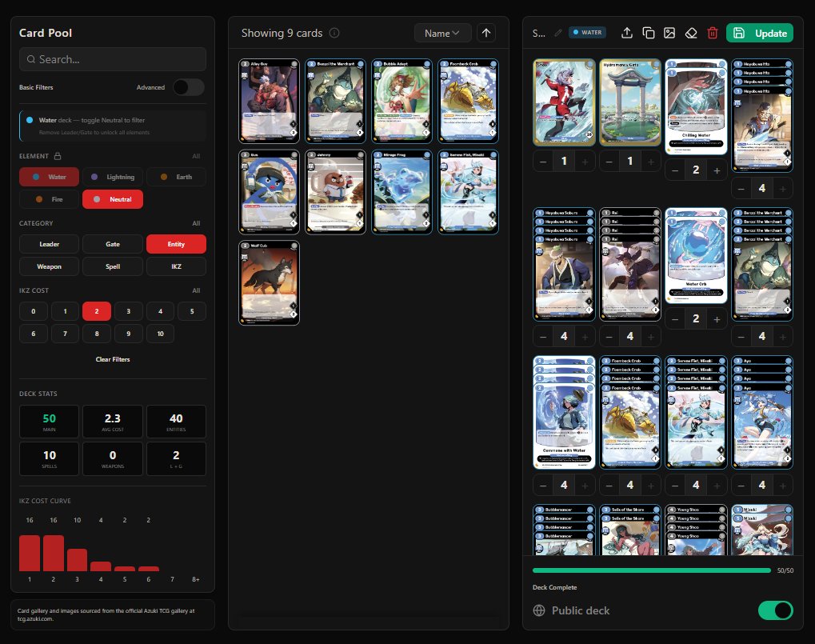Decrease Water Orb count with minus

tap(675, 319)
